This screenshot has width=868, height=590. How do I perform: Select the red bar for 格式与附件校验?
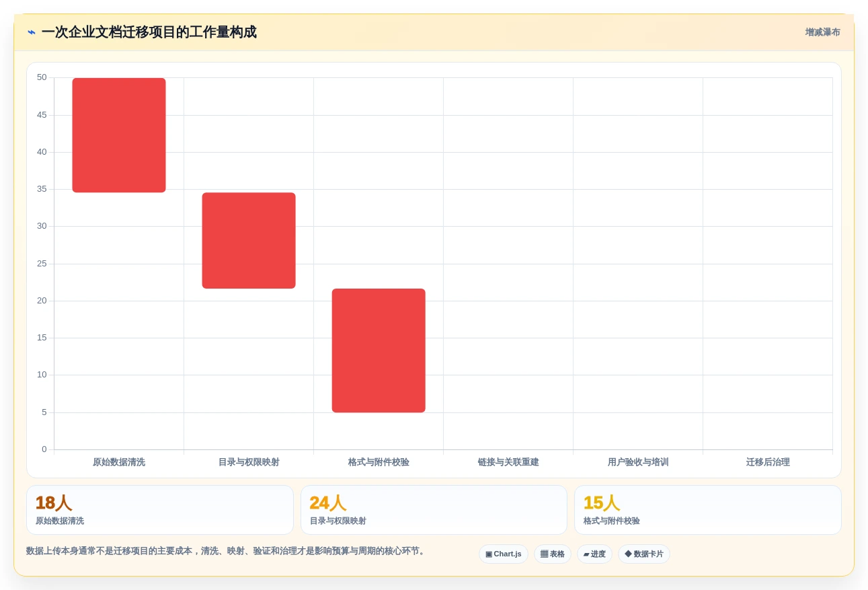click(x=379, y=351)
